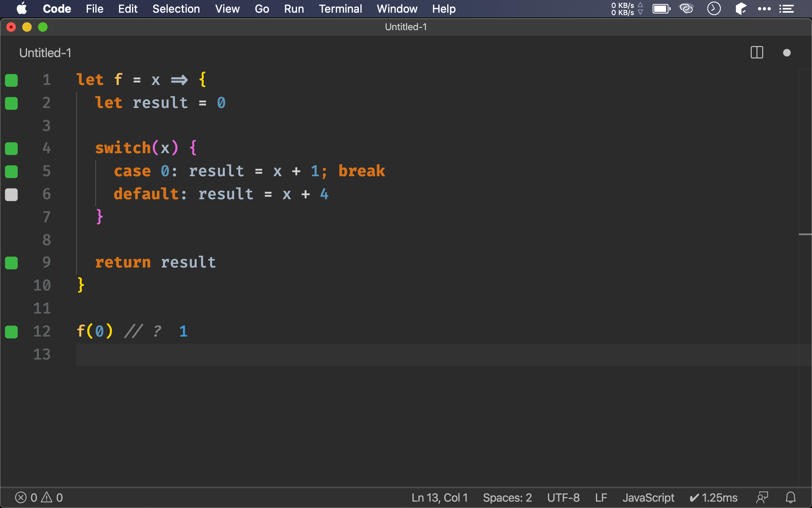Open the Terminal menu
Image resolution: width=812 pixels, height=508 pixels.
click(x=340, y=8)
